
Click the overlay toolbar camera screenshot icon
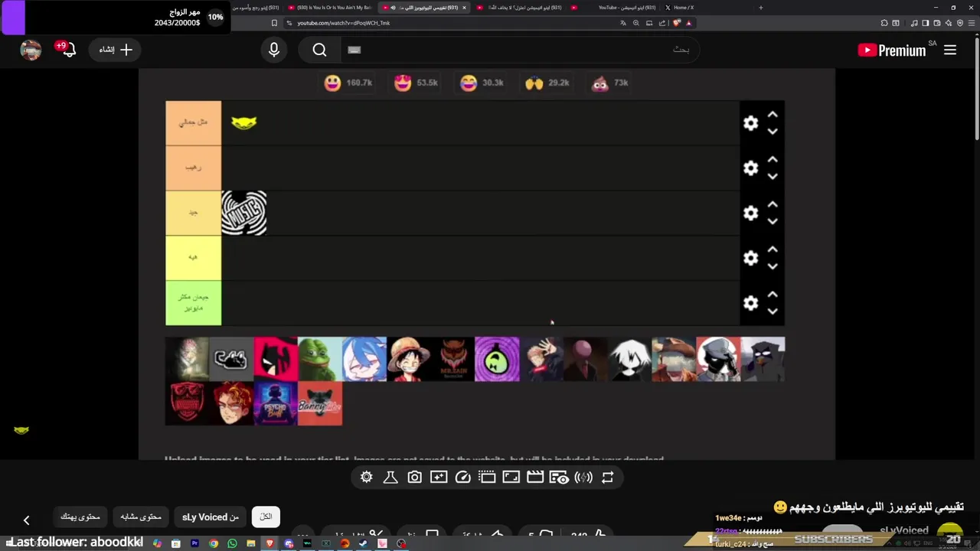click(x=414, y=478)
